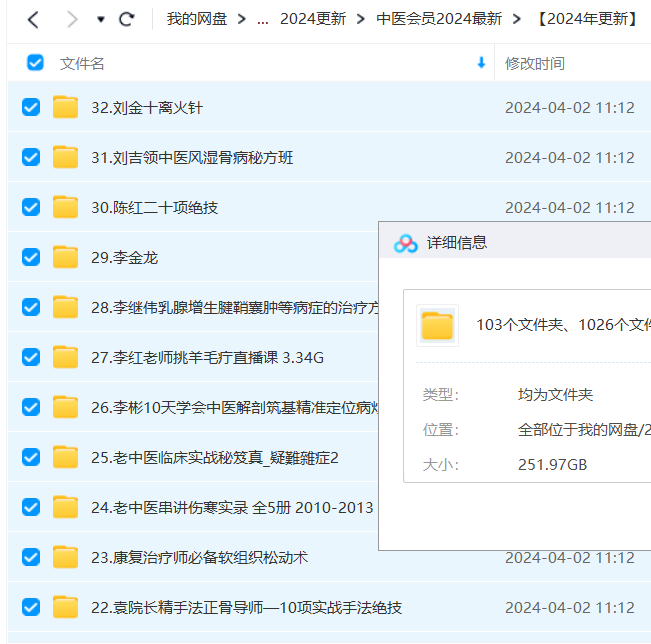Expand the collapsed breadcrumb ellipsis

pos(263,19)
